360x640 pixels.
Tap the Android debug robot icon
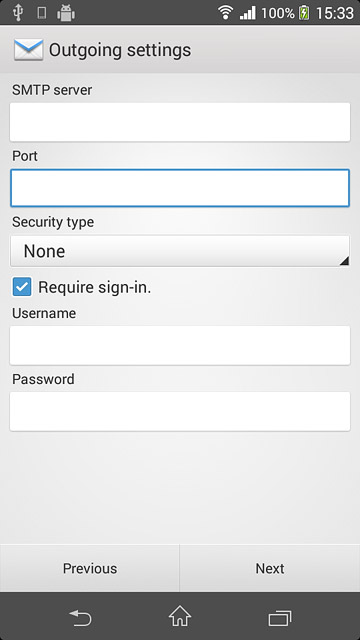coord(66,13)
